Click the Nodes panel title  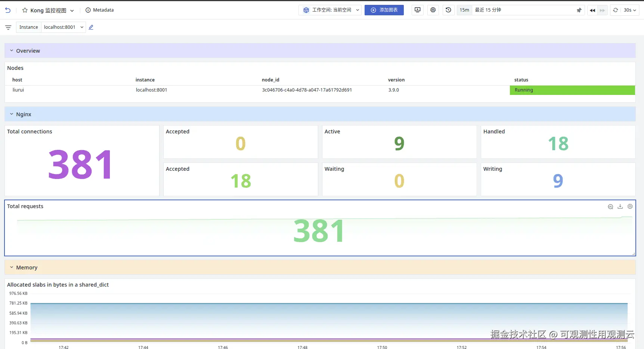[15, 68]
